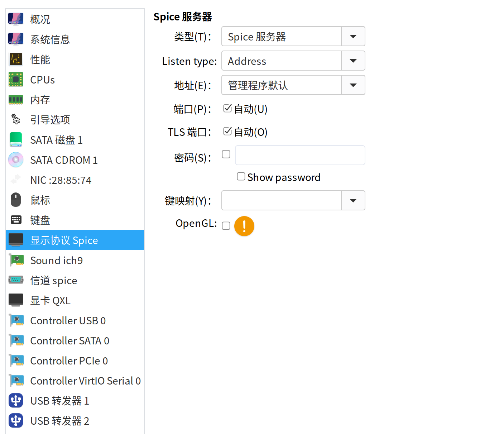
Task: Open the 键盘 keyboard icon
Action: tap(16, 220)
